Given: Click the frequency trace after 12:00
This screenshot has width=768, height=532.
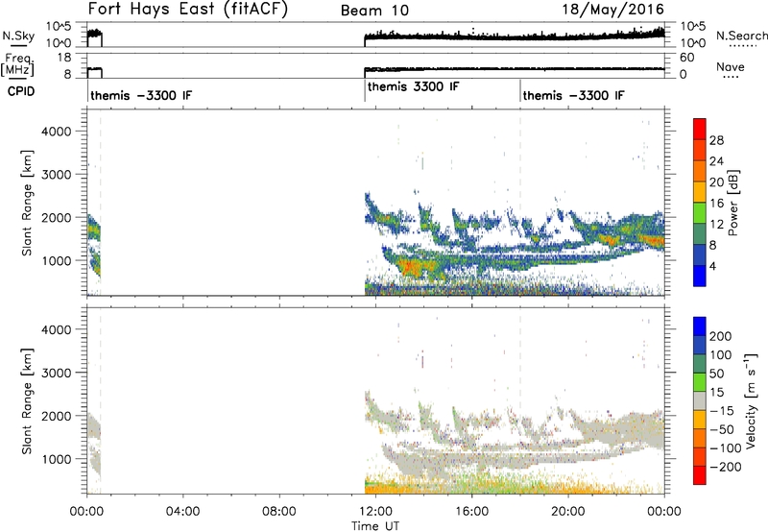Looking at the screenshot, I should click(515, 69).
